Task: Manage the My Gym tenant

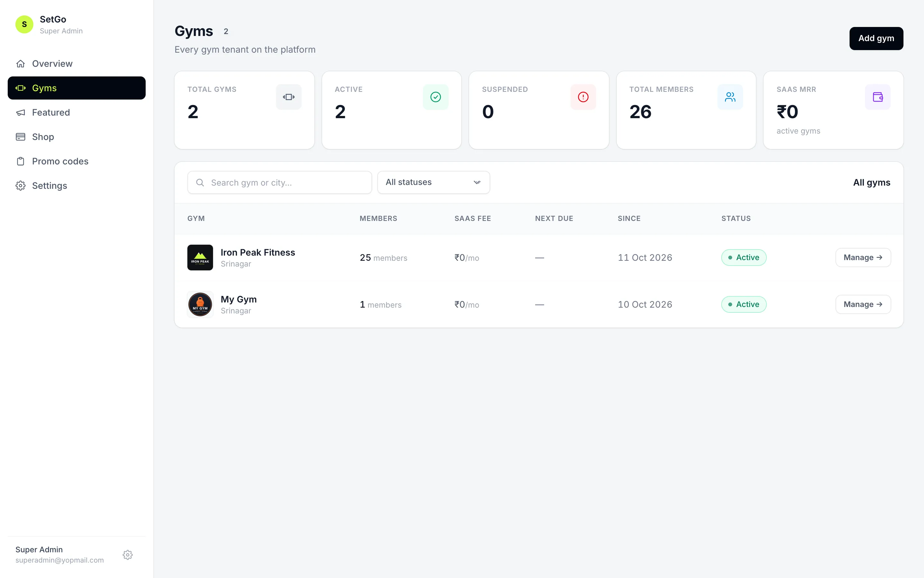Action: pos(863,304)
